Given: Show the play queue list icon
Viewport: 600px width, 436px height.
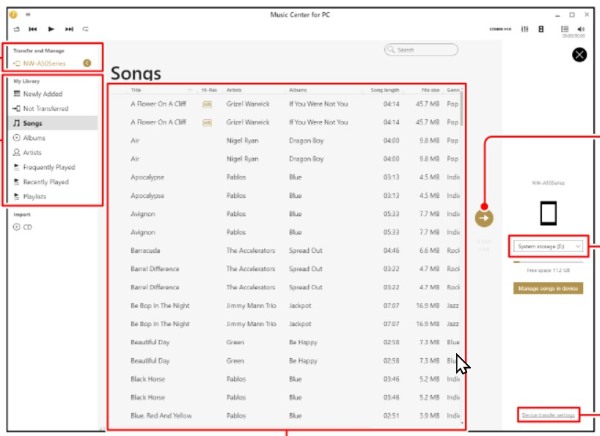Looking at the screenshot, I should [x=564, y=29].
